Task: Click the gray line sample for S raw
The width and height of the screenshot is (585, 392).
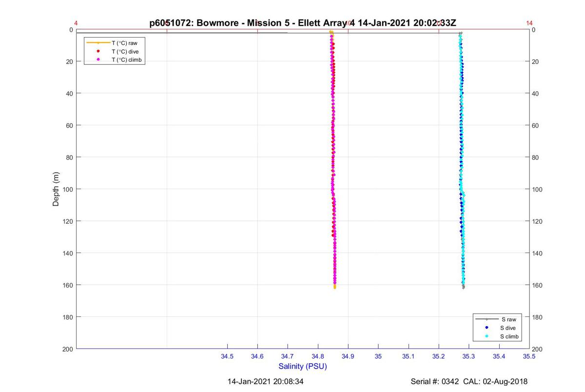Action: pos(487,319)
